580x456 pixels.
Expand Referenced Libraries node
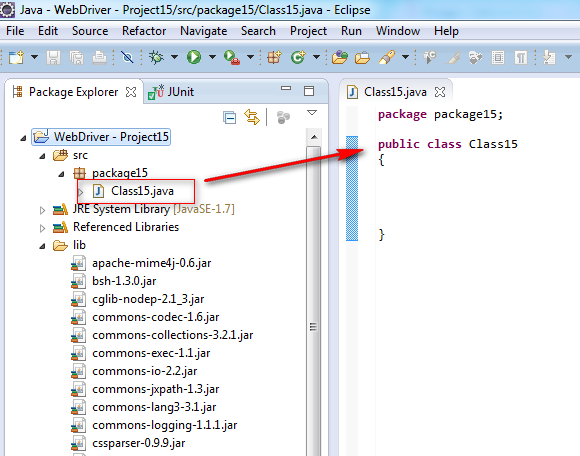[x=42, y=228]
